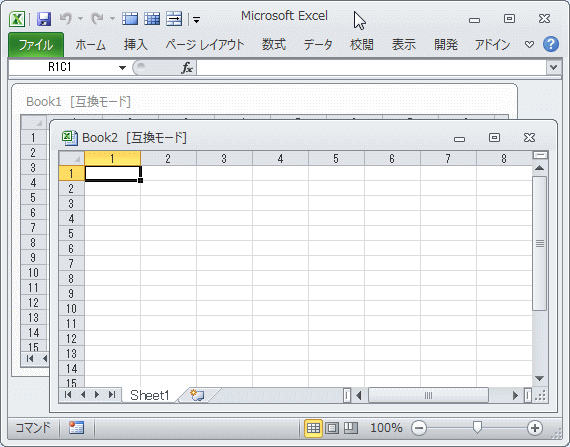This screenshot has height=447, width=570.
Task: Select column 8 header in Book2
Action: coord(504,159)
